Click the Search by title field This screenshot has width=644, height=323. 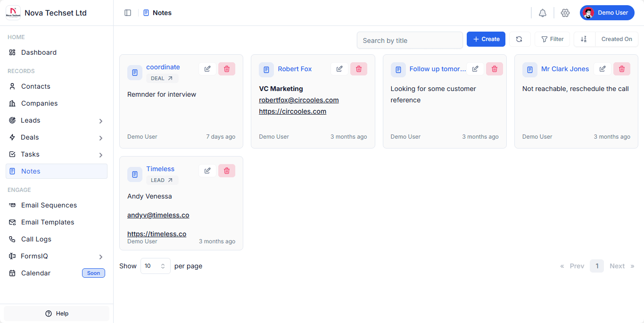409,41
